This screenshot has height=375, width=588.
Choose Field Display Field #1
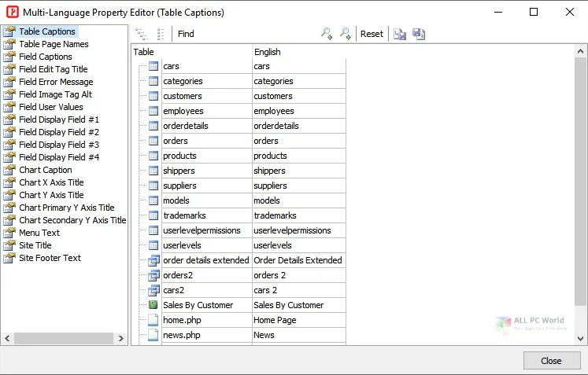(x=59, y=119)
